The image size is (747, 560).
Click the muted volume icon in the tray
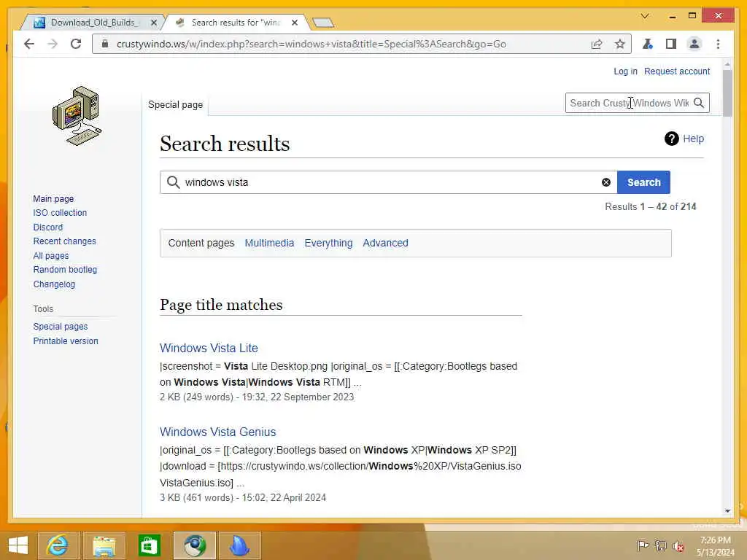(x=678, y=545)
